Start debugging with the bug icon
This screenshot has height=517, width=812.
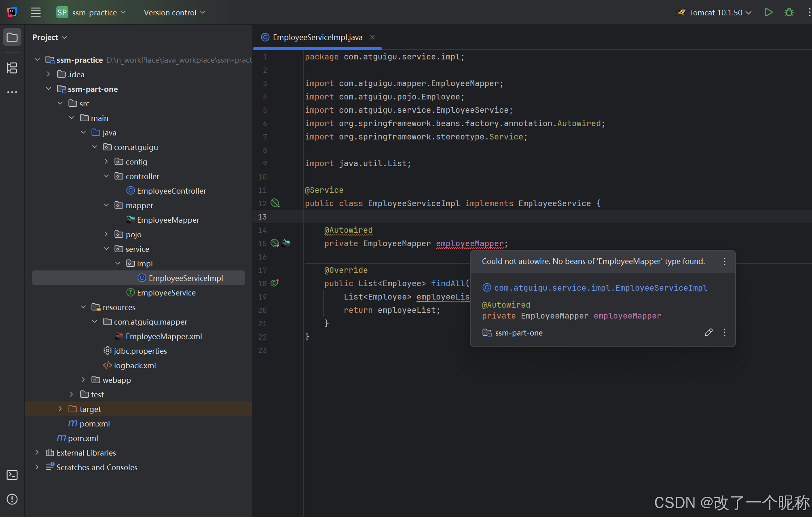(789, 13)
